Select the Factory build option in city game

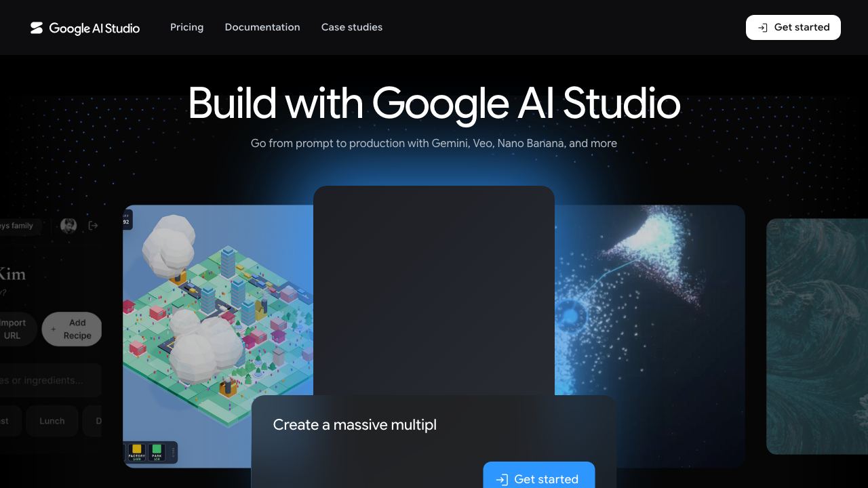click(137, 452)
